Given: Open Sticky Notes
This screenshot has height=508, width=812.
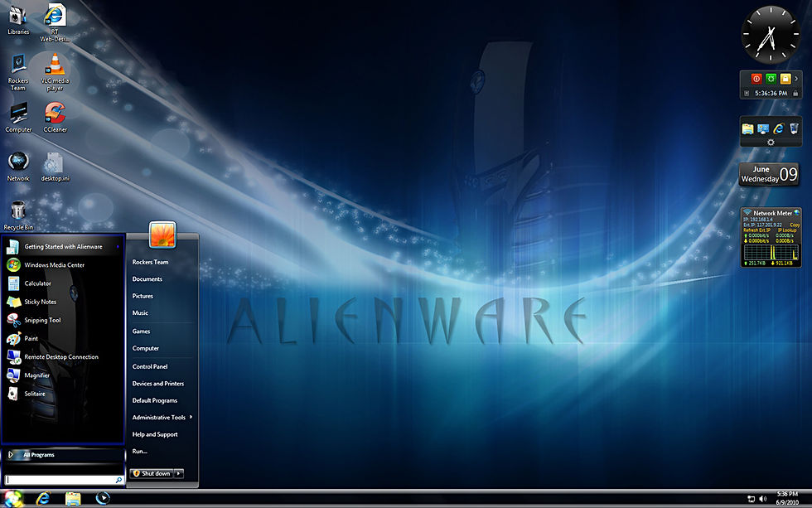Looking at the screenshot, I should pos(63,302).
